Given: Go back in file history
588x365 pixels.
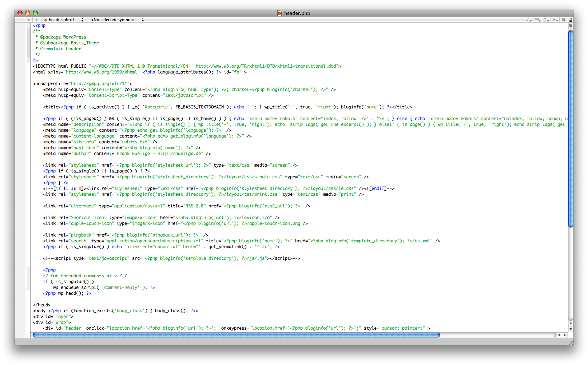Looking at the screenshot, I should [x=28, y=20].
